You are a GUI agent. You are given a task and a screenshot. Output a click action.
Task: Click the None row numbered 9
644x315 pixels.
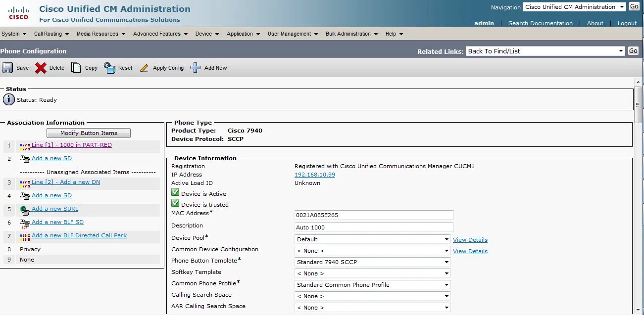pyautogui.click(x=82, y=260)
